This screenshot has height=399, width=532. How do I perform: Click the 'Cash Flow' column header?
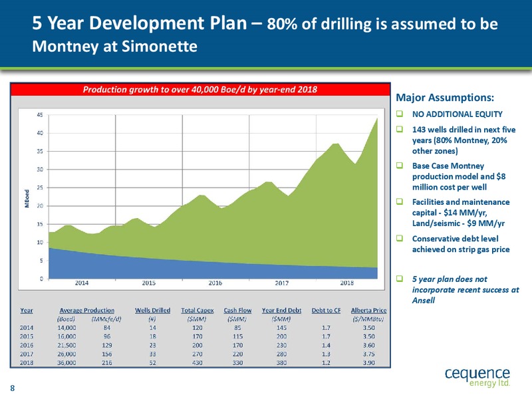pos(237,311)
